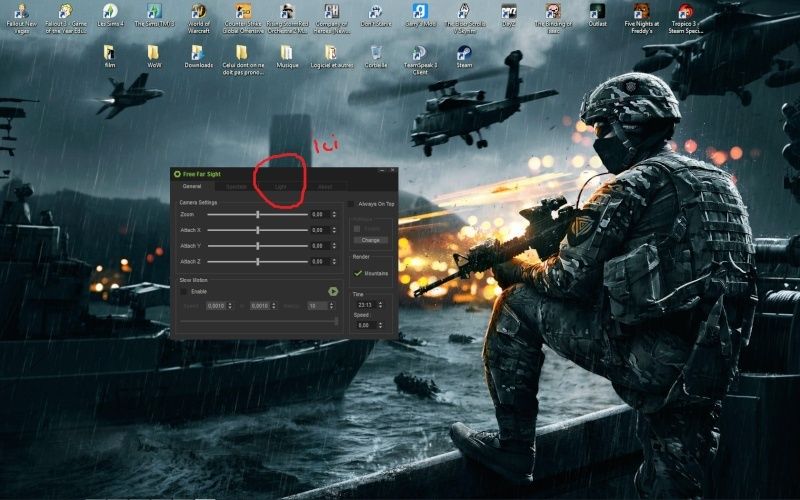Step the Attach X value spinner arrows

(x=334, y=230)
